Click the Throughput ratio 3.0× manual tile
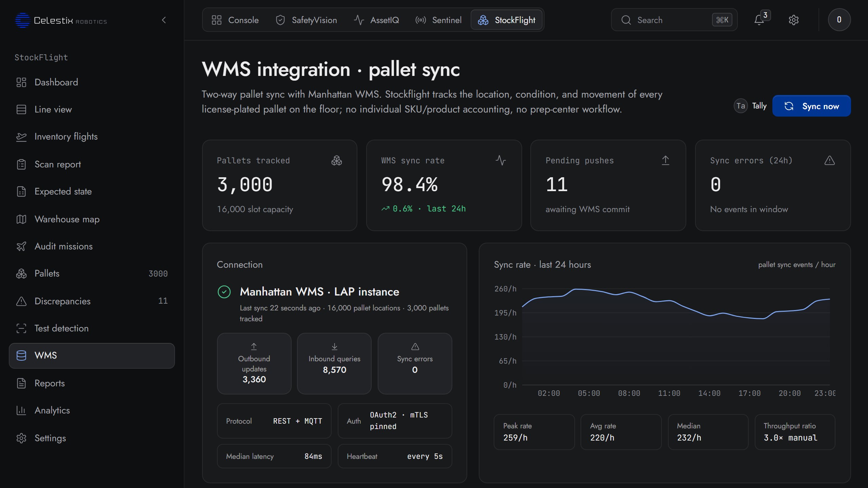Image resolution: width=868 pixels, height=488 pixels. (x=795, y=432)
